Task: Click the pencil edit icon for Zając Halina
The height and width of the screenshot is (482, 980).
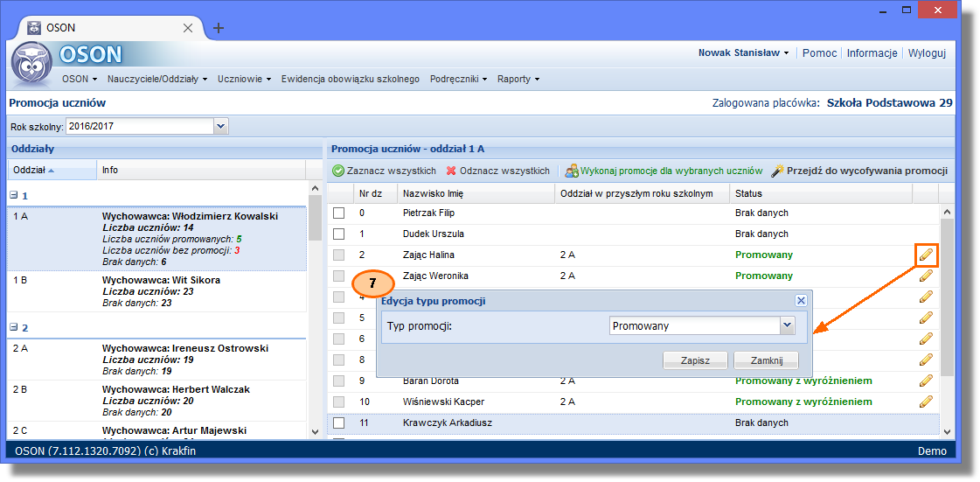Action: (x=926, y=255)
